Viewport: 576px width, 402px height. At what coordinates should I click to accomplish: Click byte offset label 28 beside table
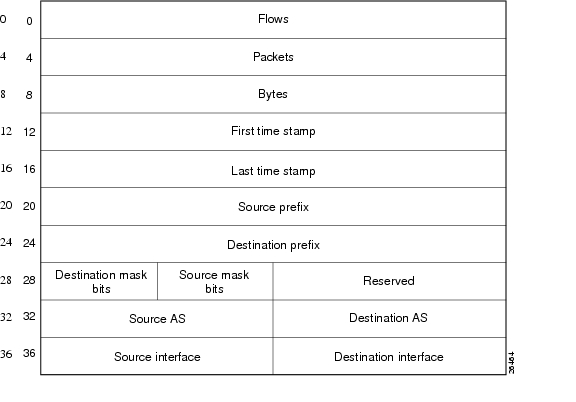[x=29, y=280]
